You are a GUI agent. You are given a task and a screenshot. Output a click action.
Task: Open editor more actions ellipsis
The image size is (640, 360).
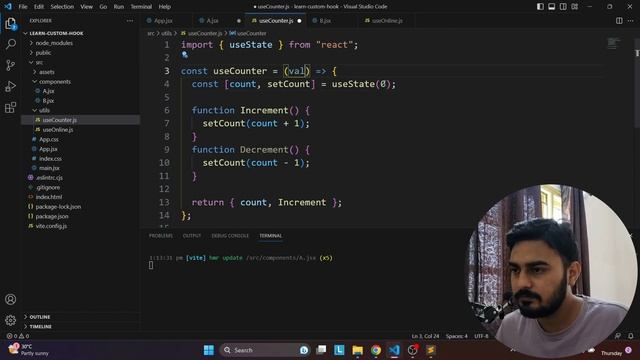631,21
